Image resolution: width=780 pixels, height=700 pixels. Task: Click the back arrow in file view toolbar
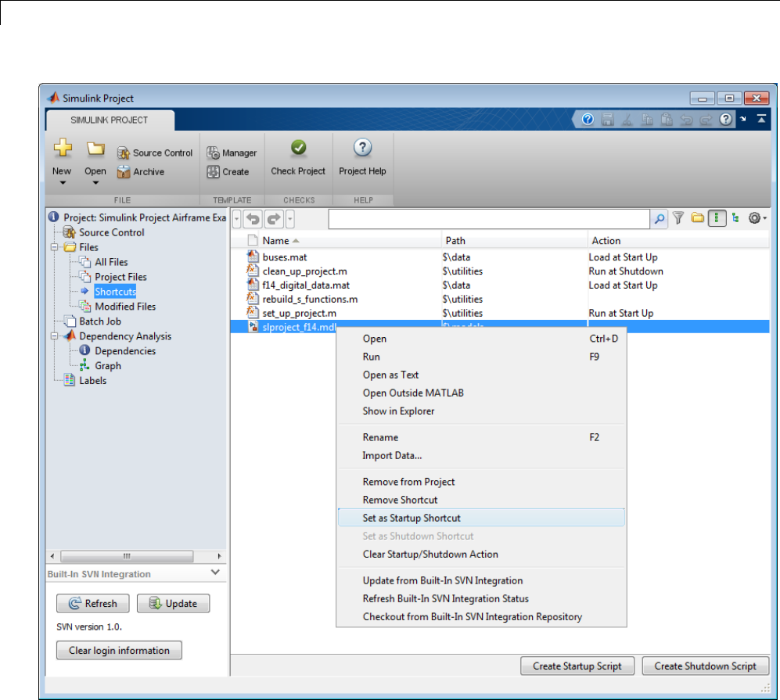[253, 219]
